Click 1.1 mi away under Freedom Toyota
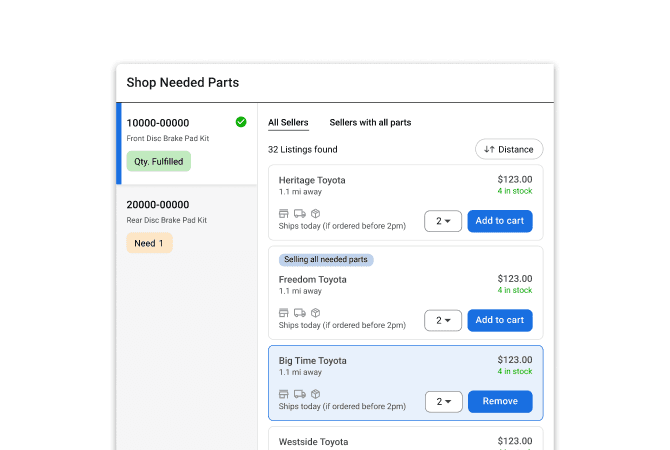The height and width of the screenshot is (450, 670). pyautogui.click(x=300, y=291)
